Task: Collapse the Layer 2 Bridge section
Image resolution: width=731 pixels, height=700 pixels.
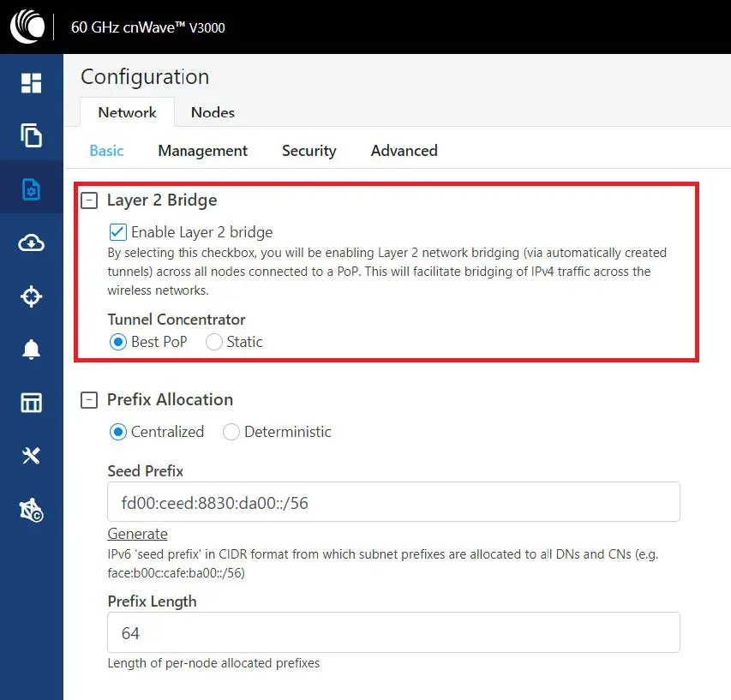Action: (89, 200)
